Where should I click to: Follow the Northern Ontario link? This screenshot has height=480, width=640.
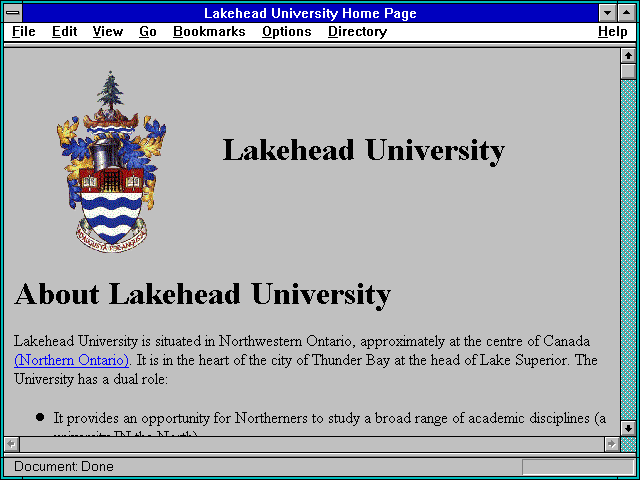coord(72,360)
